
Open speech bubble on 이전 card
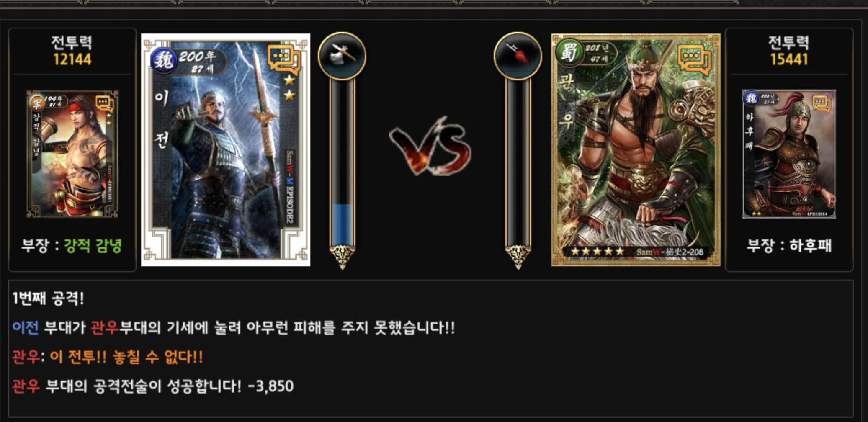tap(284, 59)
